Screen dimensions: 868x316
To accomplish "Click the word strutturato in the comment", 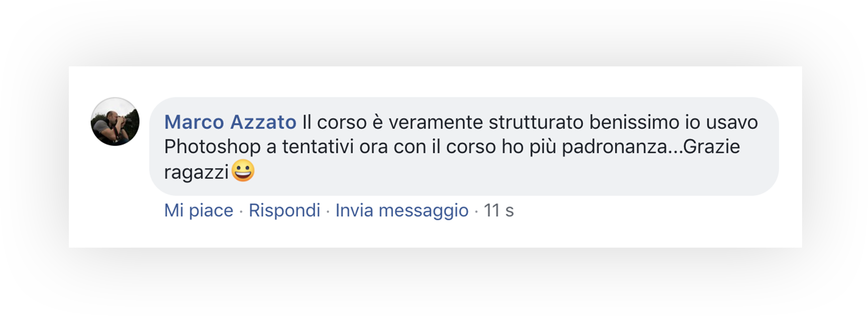I will coord(536,122).
